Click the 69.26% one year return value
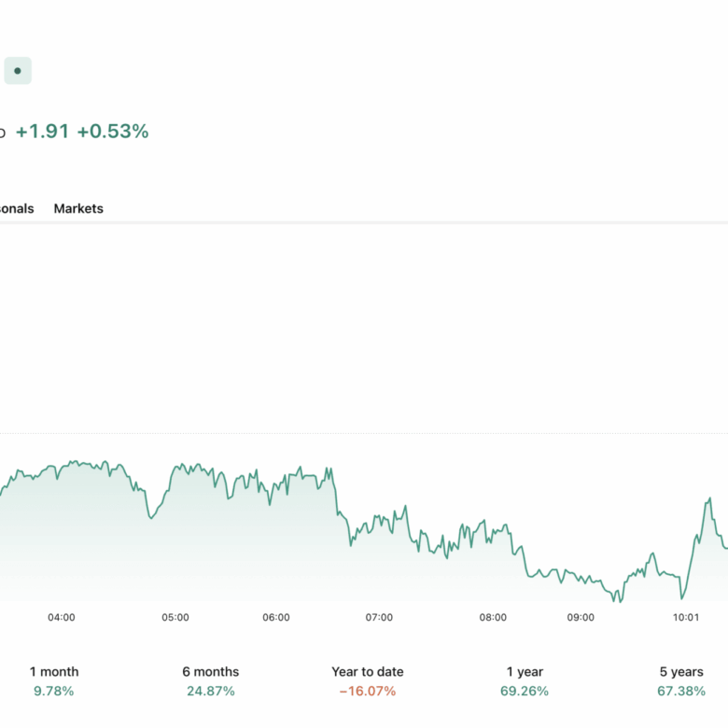 click(x=525, y=692)
